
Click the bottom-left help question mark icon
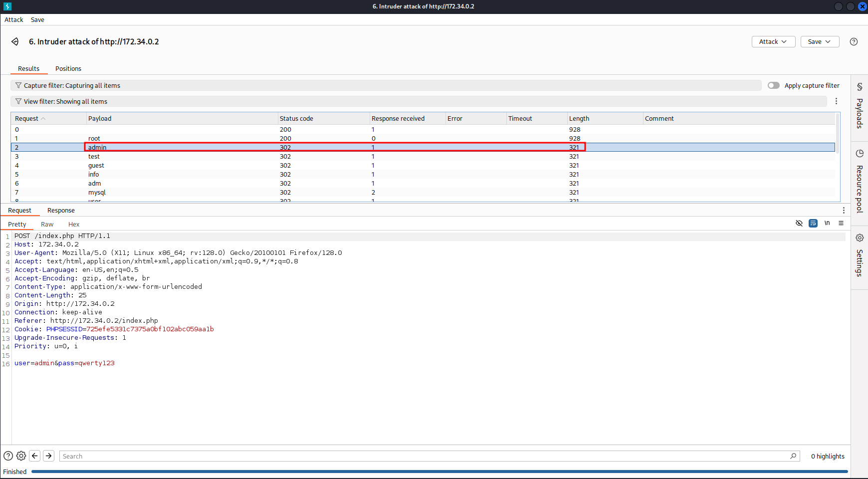click(x=8, y=456)
